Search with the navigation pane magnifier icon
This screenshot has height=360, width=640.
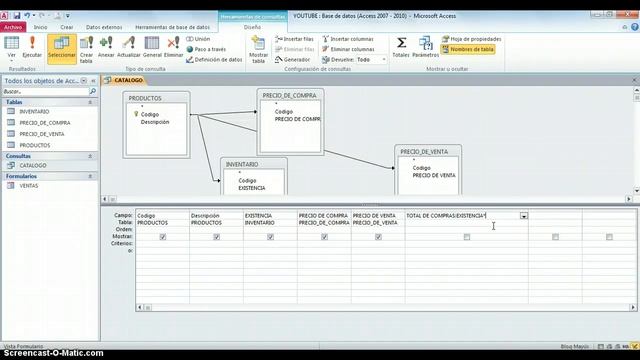point(93,91)
